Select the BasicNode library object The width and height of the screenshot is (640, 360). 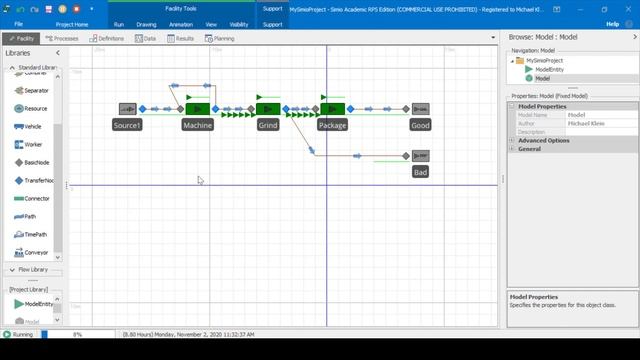(x=31, y=162)
